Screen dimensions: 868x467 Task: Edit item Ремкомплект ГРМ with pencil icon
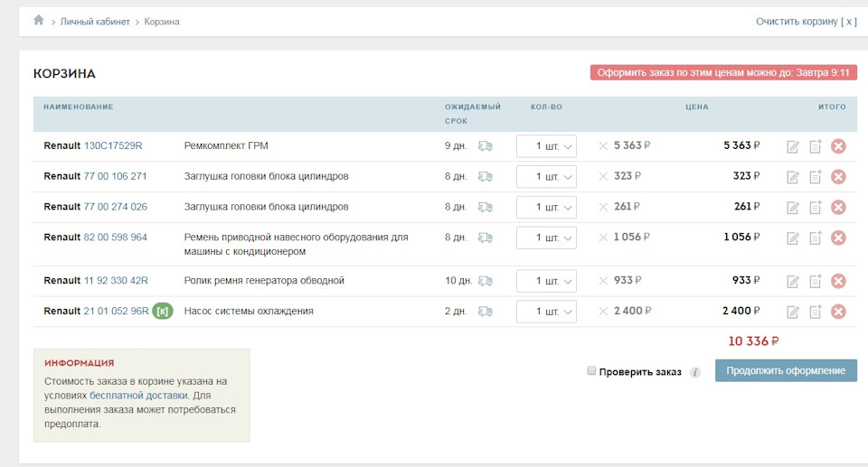point(793,146)
